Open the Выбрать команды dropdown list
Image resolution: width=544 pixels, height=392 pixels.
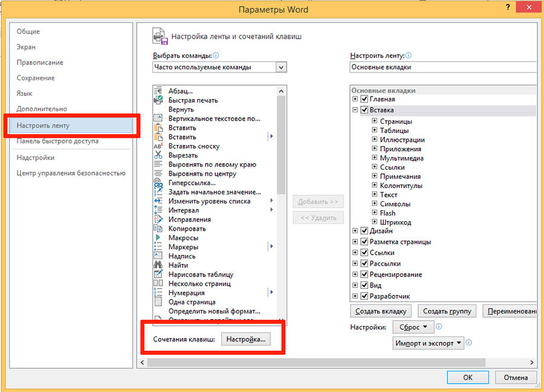pyautogui.click(x=281, y=67)
